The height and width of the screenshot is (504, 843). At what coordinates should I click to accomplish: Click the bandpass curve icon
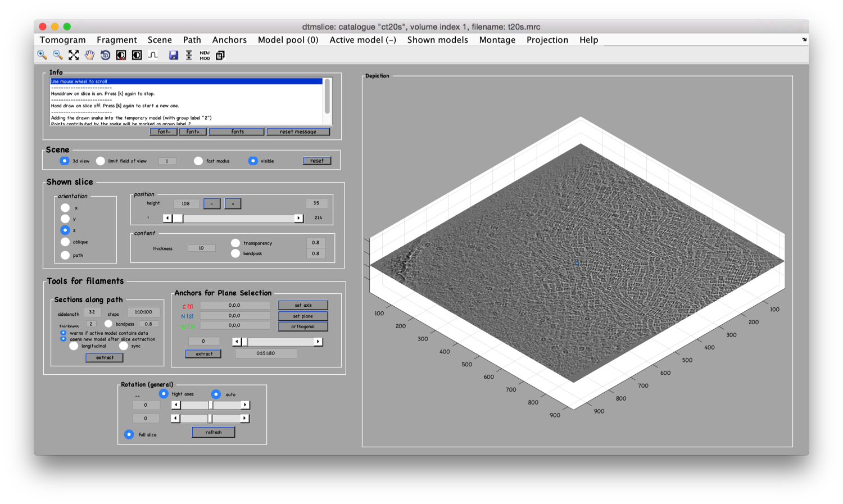tap(152, 55)
